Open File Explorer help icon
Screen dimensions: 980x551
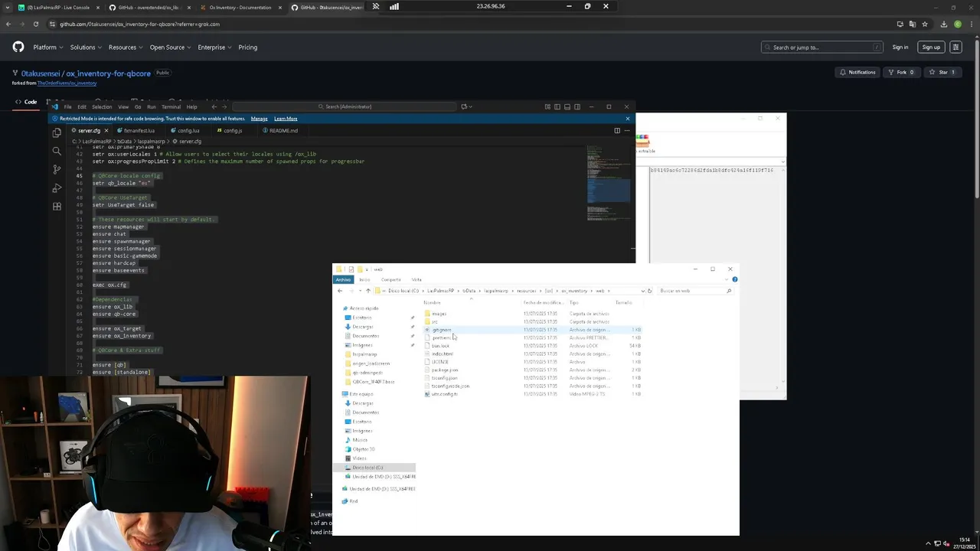pos(734,279)
